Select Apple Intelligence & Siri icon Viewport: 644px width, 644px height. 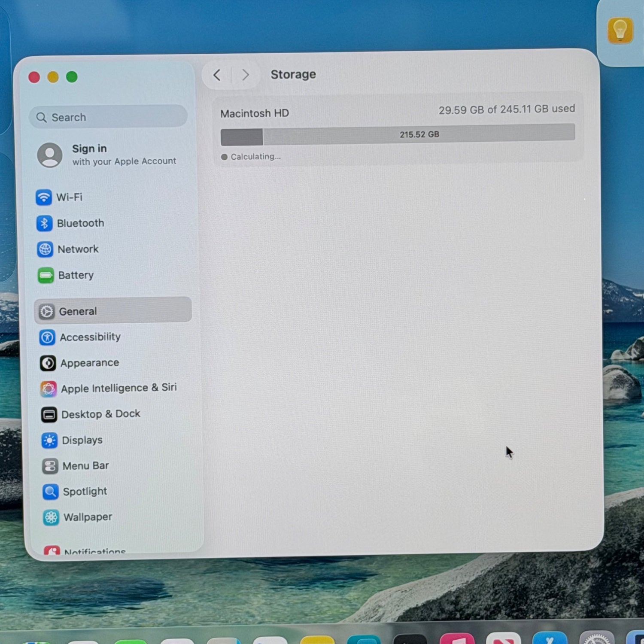49,389
